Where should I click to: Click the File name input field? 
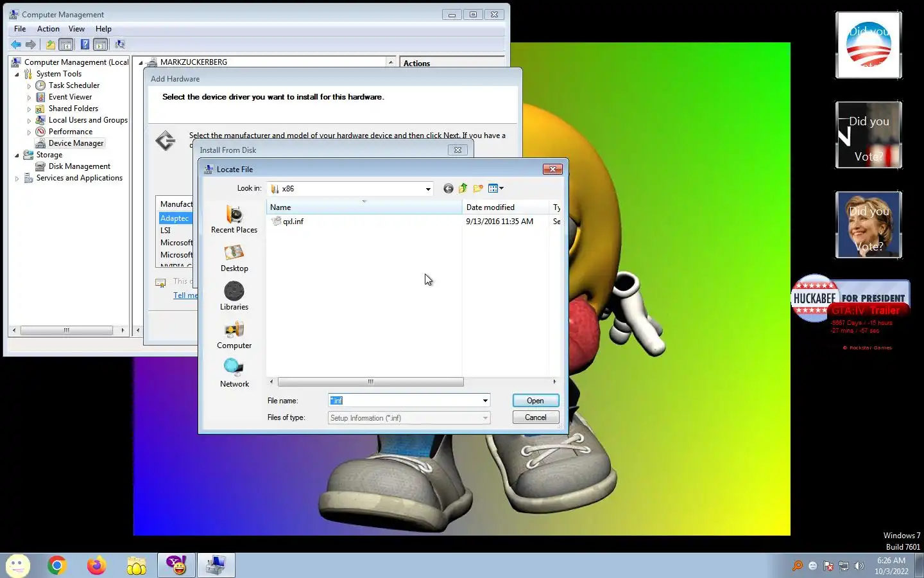coord(404,401)
